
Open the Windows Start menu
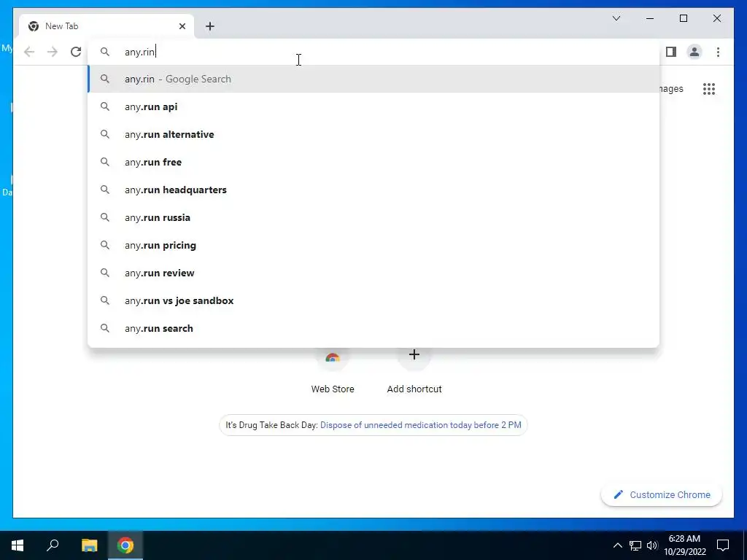(18, 545)
